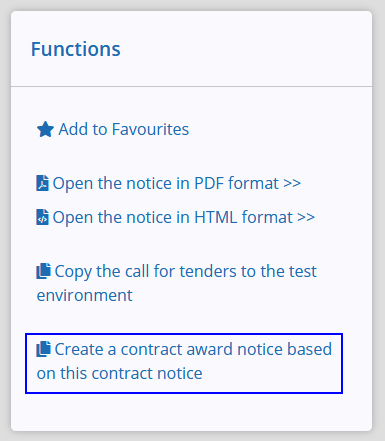Click the star icon beside Add to Favourites
Viewport: 385px width, 441px height.
click(45, 129)
